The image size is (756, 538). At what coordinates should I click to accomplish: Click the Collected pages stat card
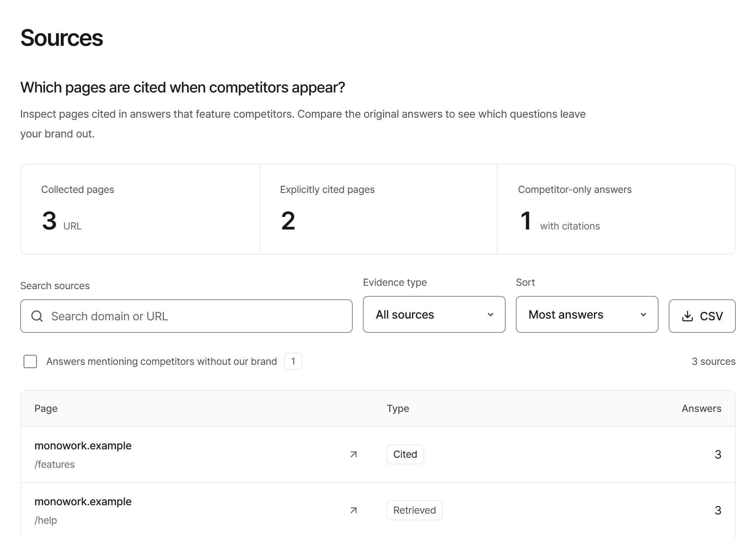tap(140, 209)
